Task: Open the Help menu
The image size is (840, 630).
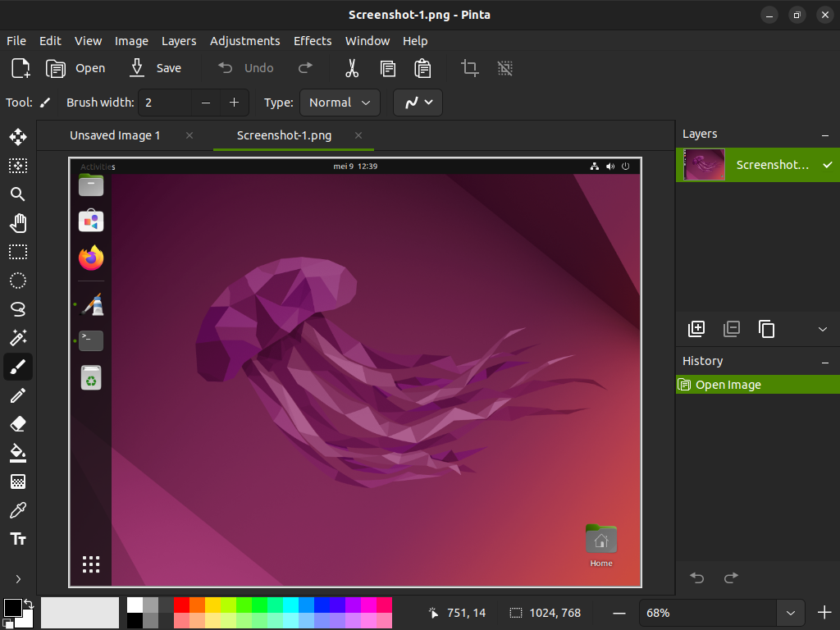Action: click(415, 41)
